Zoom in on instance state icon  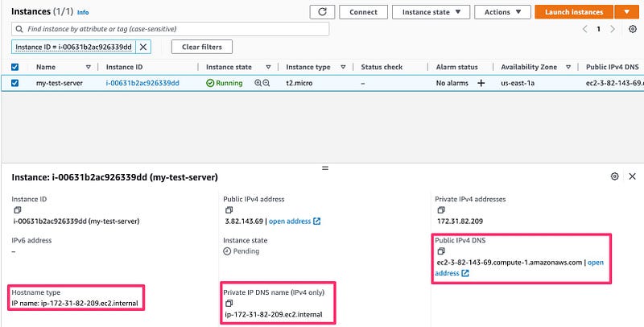coord(258,83)
